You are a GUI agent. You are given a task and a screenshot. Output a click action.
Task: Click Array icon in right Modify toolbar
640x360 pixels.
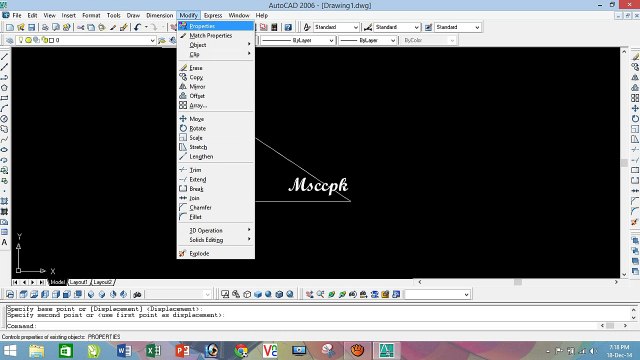point(635,98)
